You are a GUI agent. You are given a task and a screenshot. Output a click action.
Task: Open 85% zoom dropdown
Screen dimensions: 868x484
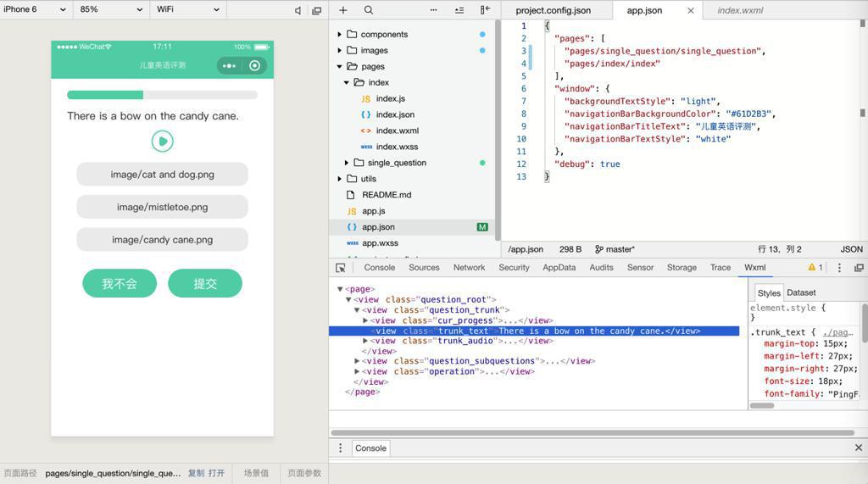(x=112, y=9)
